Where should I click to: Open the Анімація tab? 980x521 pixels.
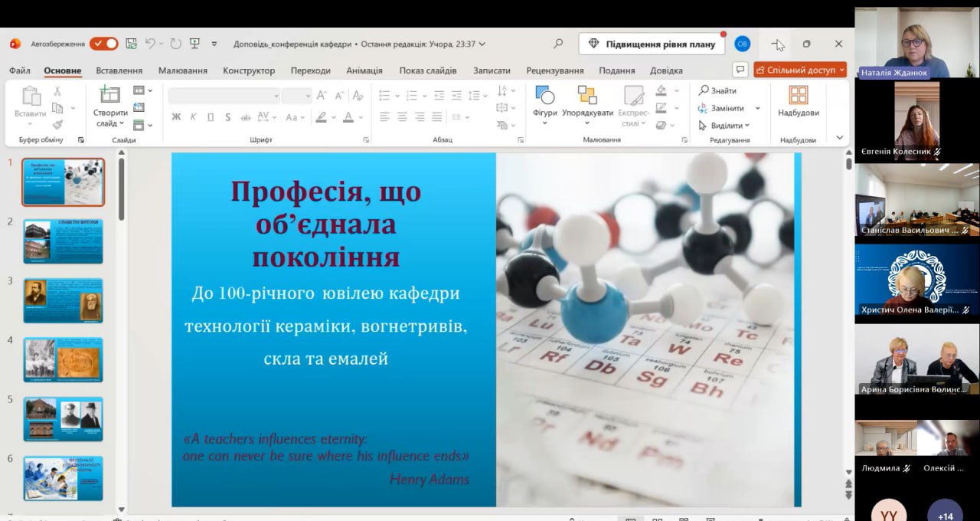(x=364, y=70)
